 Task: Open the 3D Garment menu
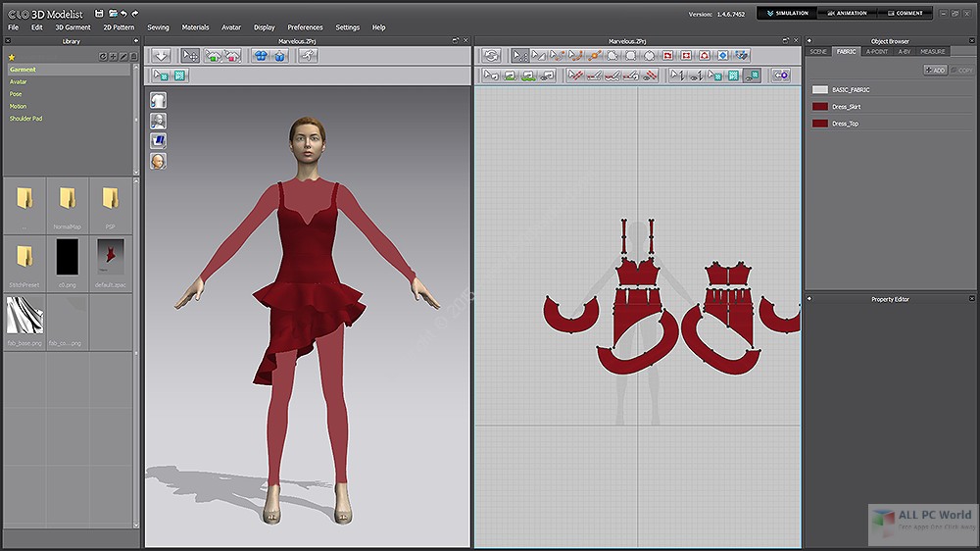(73, 27)
